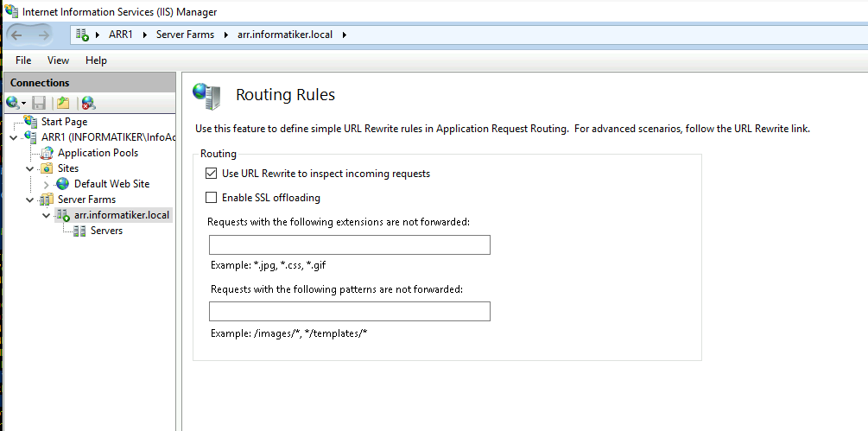Click ARR1 in the address breadcrumb
This screenshot has height=431, width=868.
click(x=121, y=35)
